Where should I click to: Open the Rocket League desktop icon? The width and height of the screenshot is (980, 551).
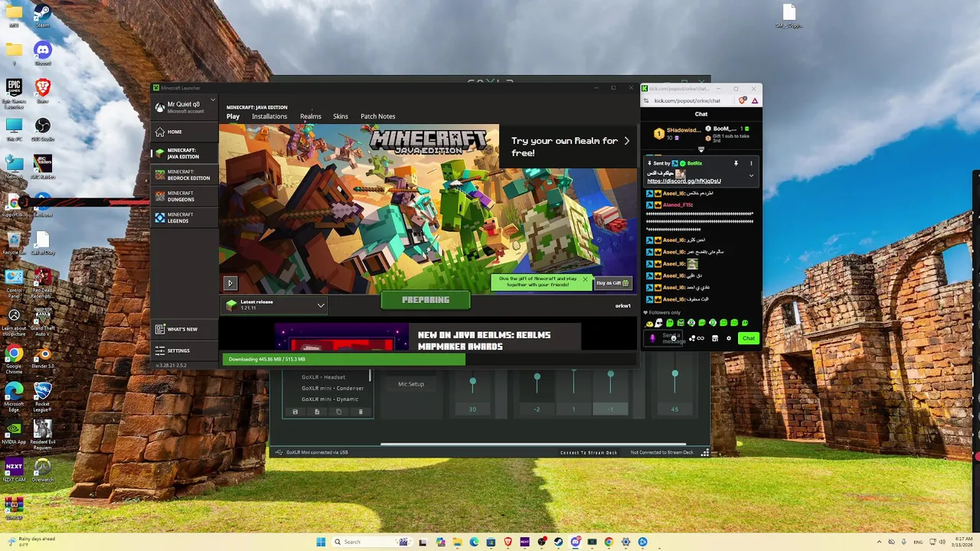(x=43, y=396)
